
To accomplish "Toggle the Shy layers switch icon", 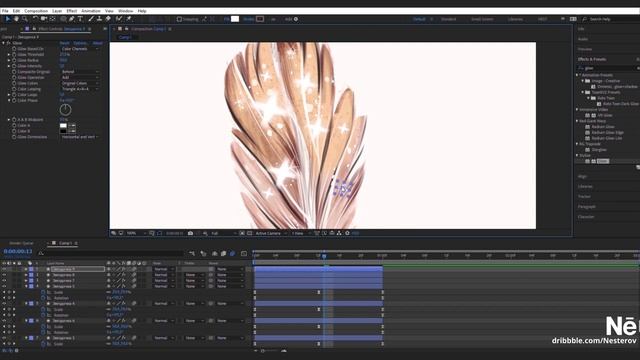I will [x=215, y=253].
